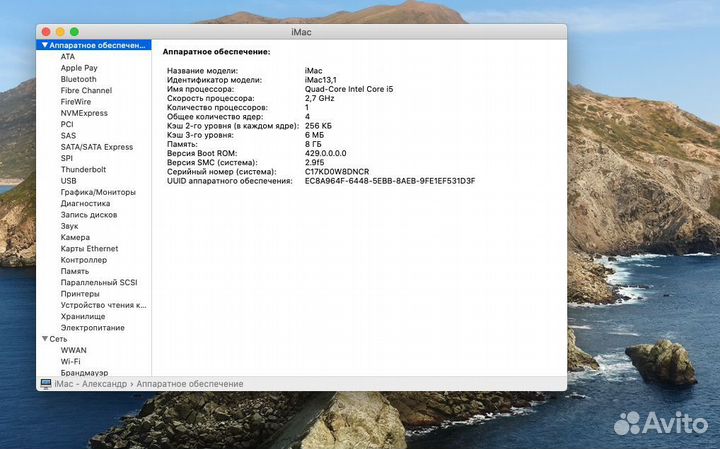Open the Apple Pay entry
This screenshot has width=720, height=449.
(79, 68)
